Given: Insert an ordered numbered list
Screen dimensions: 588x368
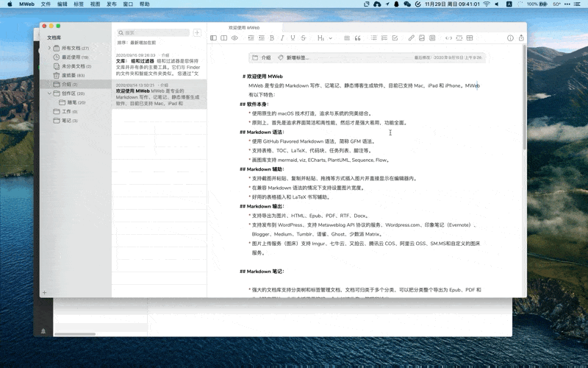Looking at the screenshot, I should click(x=384, y=38).
